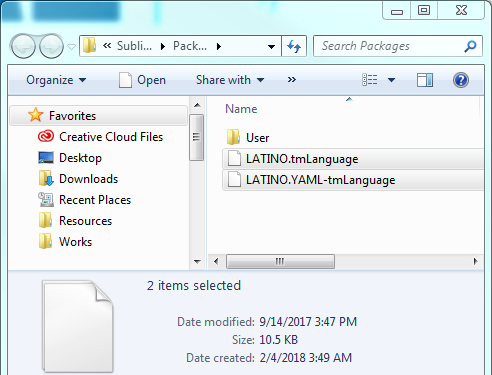This screenshot has width=492, height=375.
Task: Click the horizontal scrollbar thumb
Action: [x=280, y=261]
